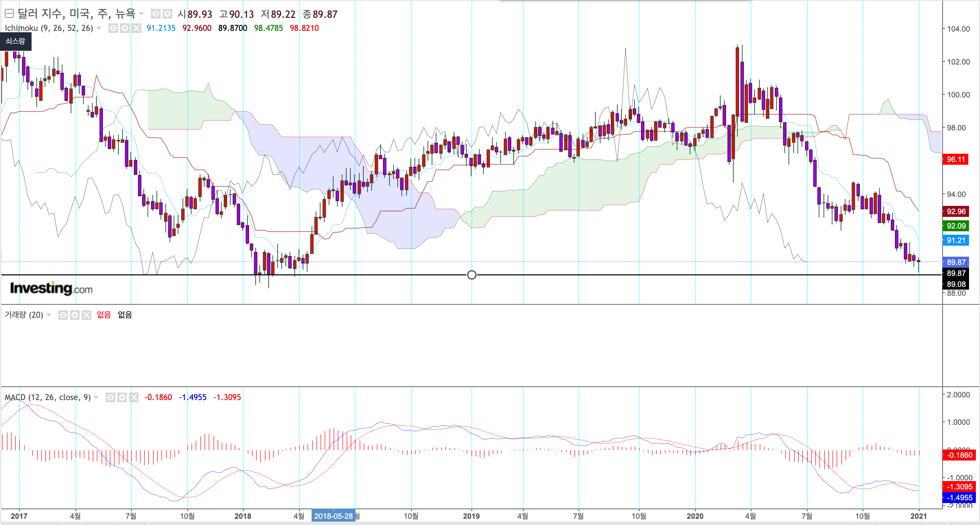980x525 pixels.
Task: Open the 거래량 volume settings gear
Action: point(75,315)
